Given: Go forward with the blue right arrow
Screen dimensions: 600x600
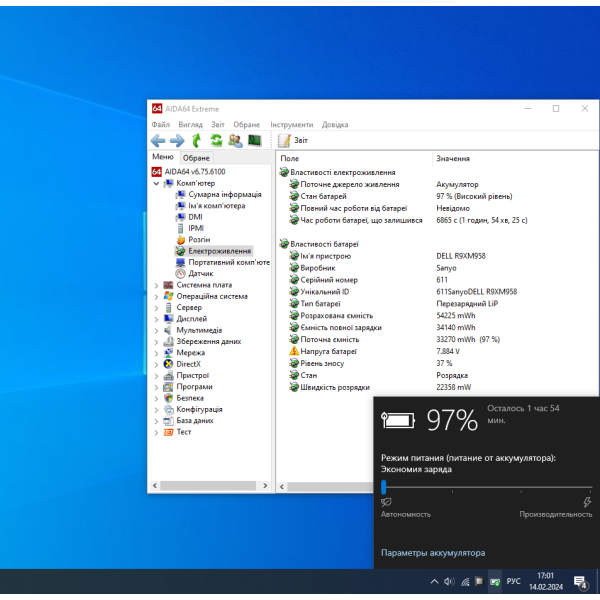Looking at the screenshot, I should [x=177, y=141].
